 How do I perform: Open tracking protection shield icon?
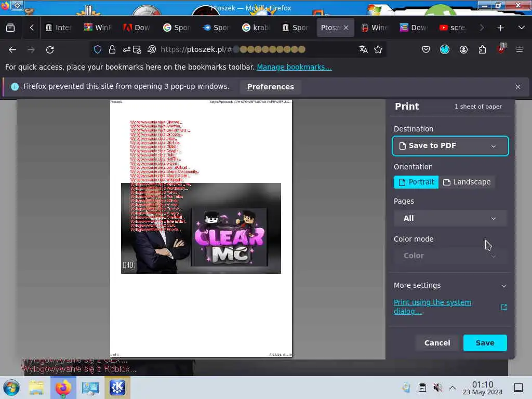(98, 49)
